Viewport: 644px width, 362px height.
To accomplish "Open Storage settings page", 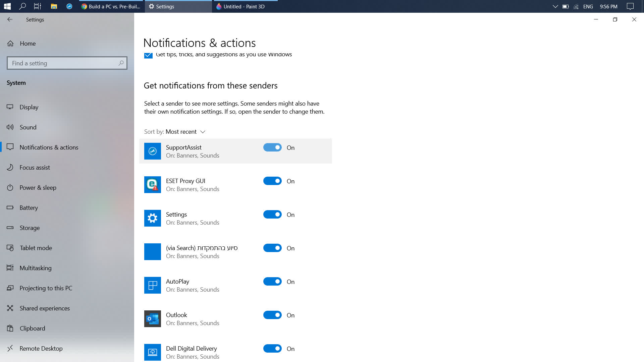I will (67, 228).
